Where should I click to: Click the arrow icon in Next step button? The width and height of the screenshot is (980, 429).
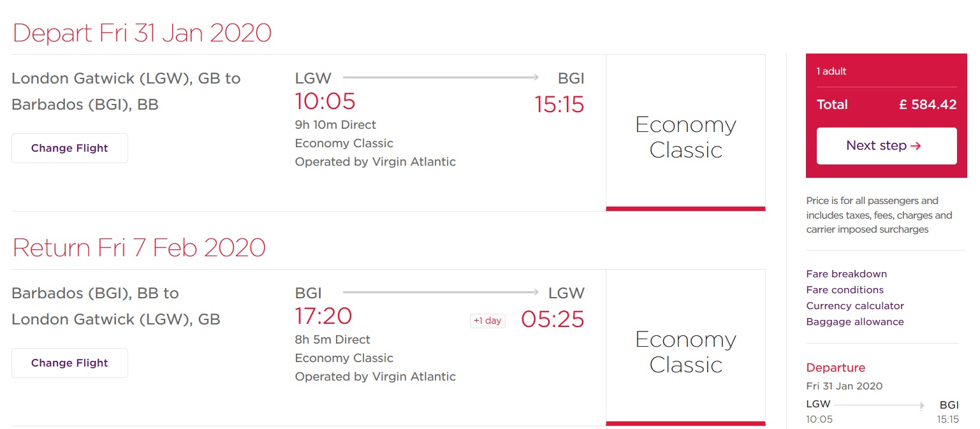[x=916, y=146]
